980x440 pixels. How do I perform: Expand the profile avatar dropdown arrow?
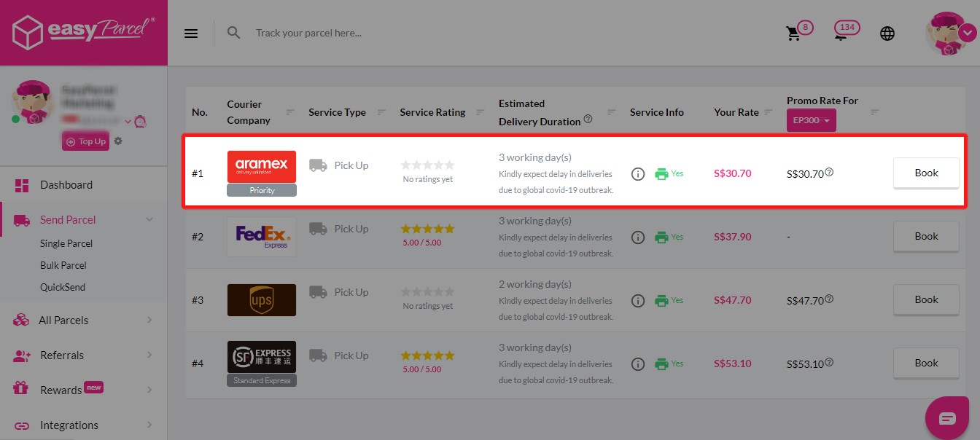point(967,33)
